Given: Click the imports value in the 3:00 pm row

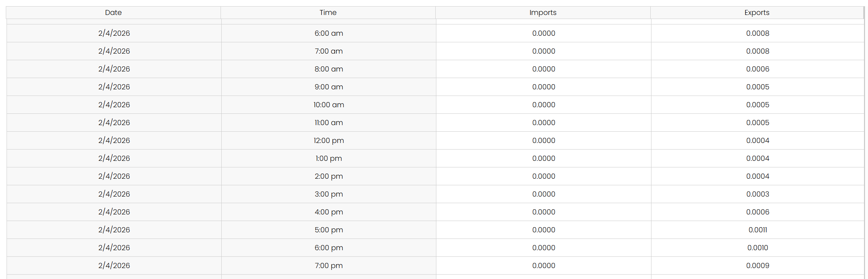Looking at the screenshot, I should pos(544,194).
